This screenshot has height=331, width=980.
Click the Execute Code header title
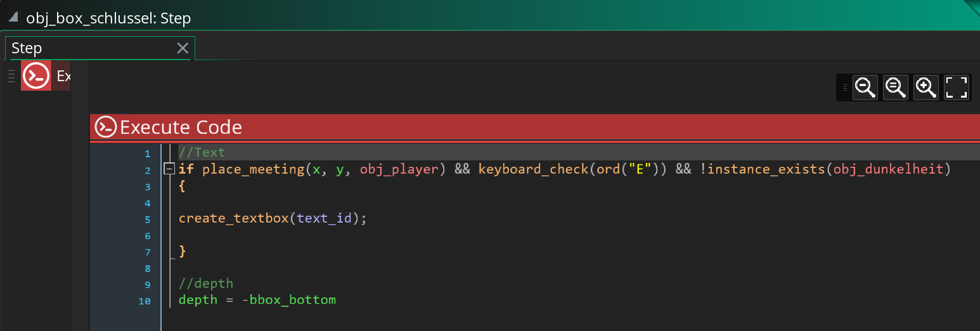coord(181,127)
